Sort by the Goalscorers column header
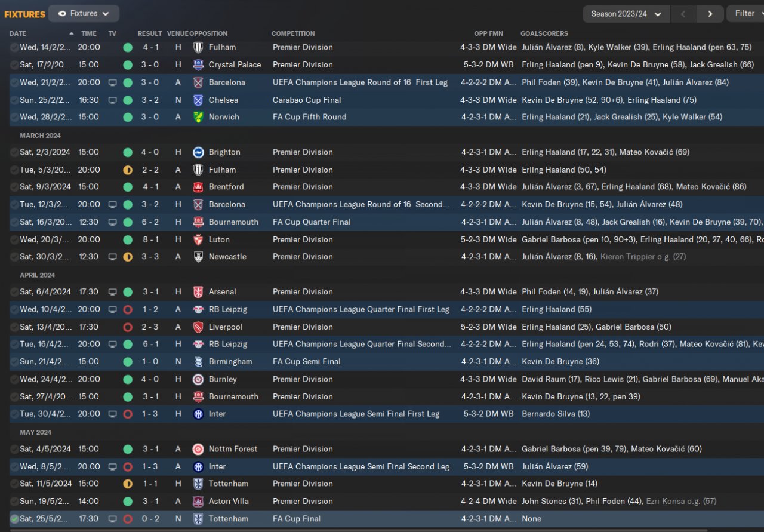Viewport: 764px width, 532px height. click(544, 33)
